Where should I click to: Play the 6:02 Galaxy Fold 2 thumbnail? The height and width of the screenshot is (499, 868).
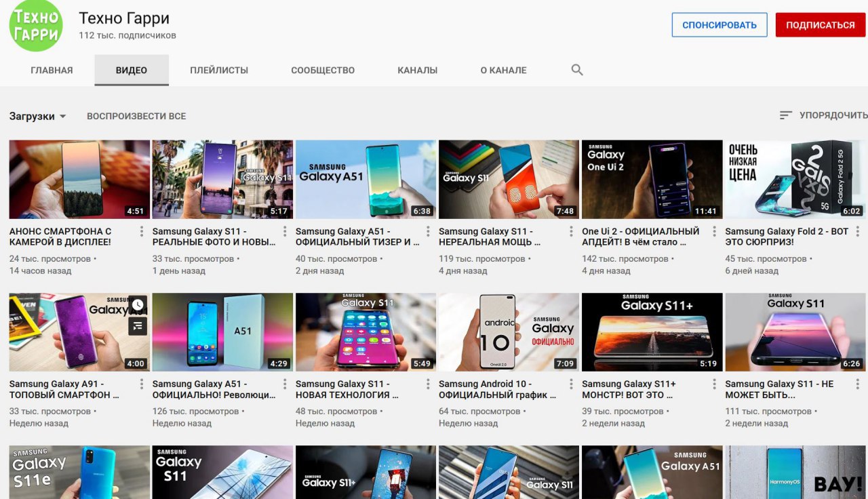click(795, 180)
